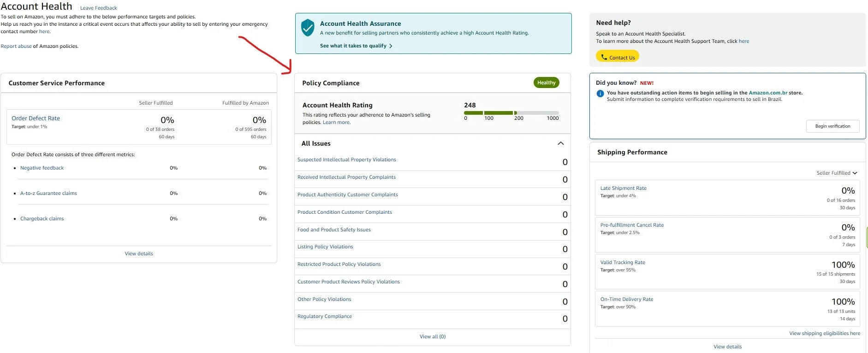Open Valid Tracking Rate metric
868x353 pixels.
point(623,262)
